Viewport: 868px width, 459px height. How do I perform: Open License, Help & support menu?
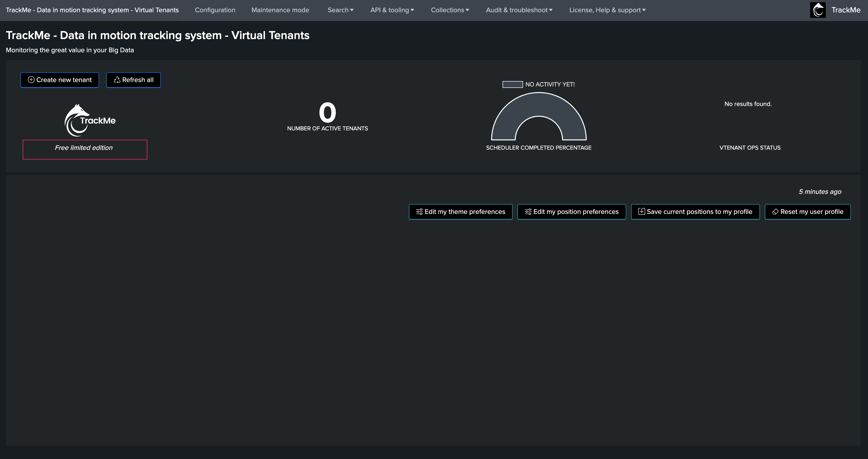pos(607,10)
